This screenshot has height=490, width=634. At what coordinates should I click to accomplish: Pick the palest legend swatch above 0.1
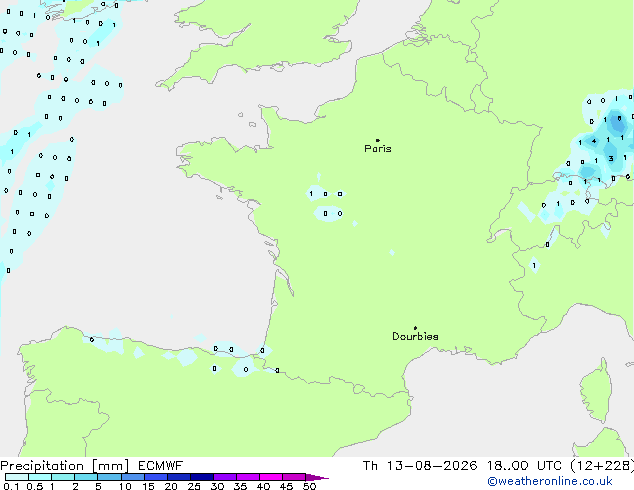17,477
